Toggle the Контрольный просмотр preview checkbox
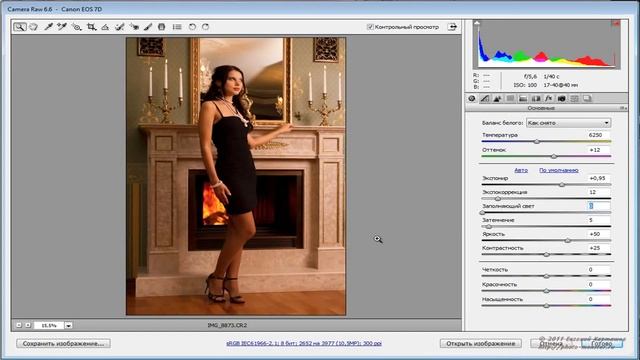The height and width of the screenshot is (360, 640). 370,27
